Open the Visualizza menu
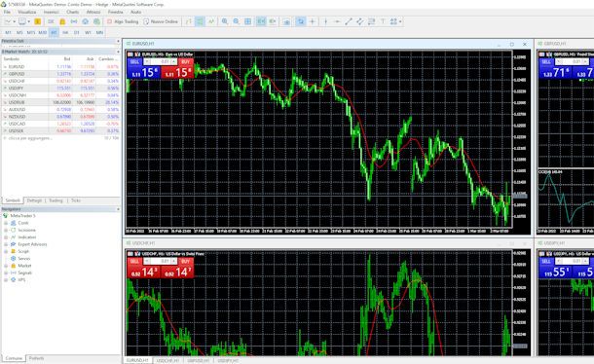The height and width of the screenshot is (364, 594). pyautogui.click(x=27, y=12)
